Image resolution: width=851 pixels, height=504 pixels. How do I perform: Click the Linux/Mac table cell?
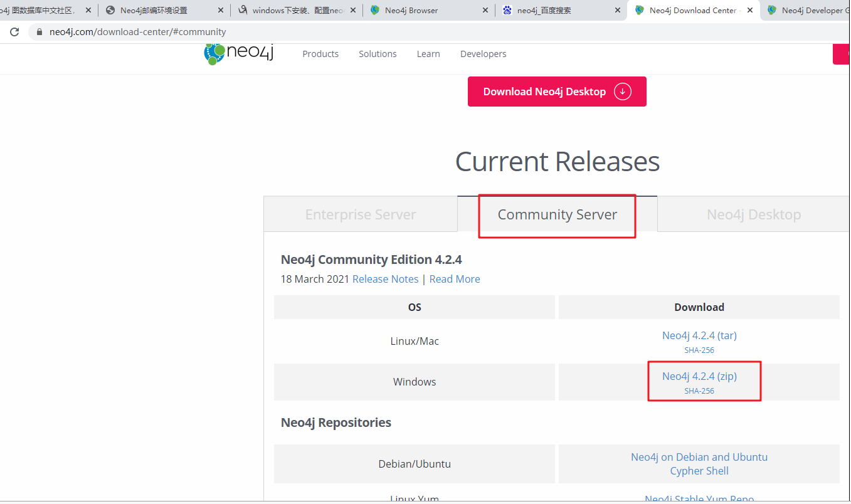click(x=415, y=341)
